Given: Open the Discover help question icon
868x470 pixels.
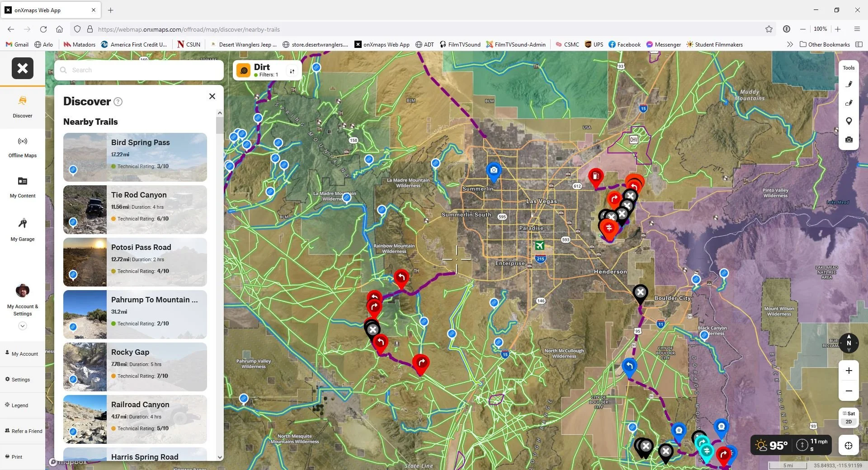Looking at the screenshot, I should pyautogui.click(x=118, y=102).
